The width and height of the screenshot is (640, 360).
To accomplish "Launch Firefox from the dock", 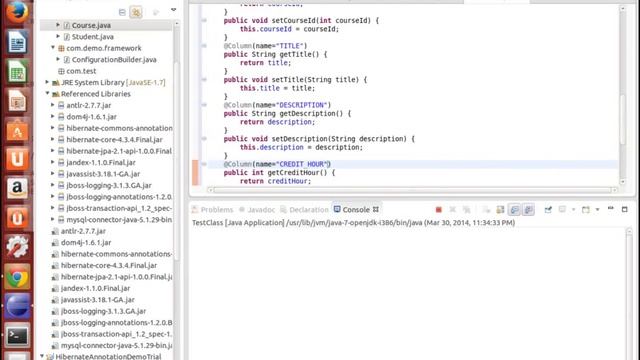I will point(17,12).
